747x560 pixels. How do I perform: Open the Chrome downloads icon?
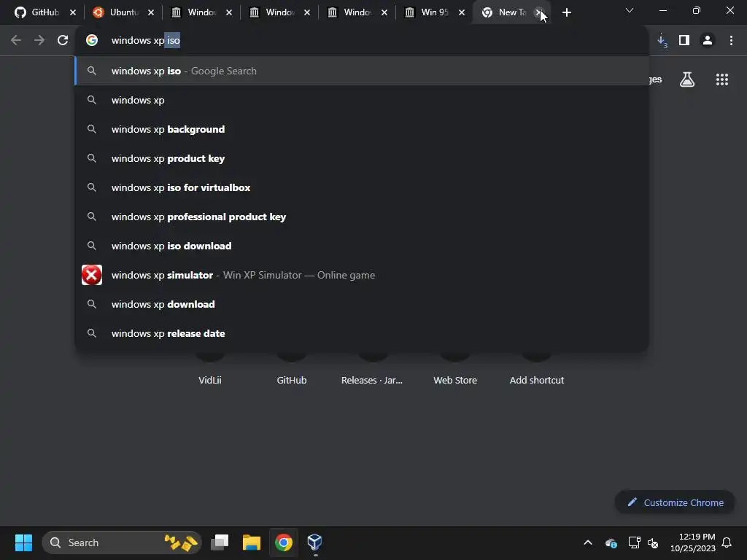click(x=662, y=41)
